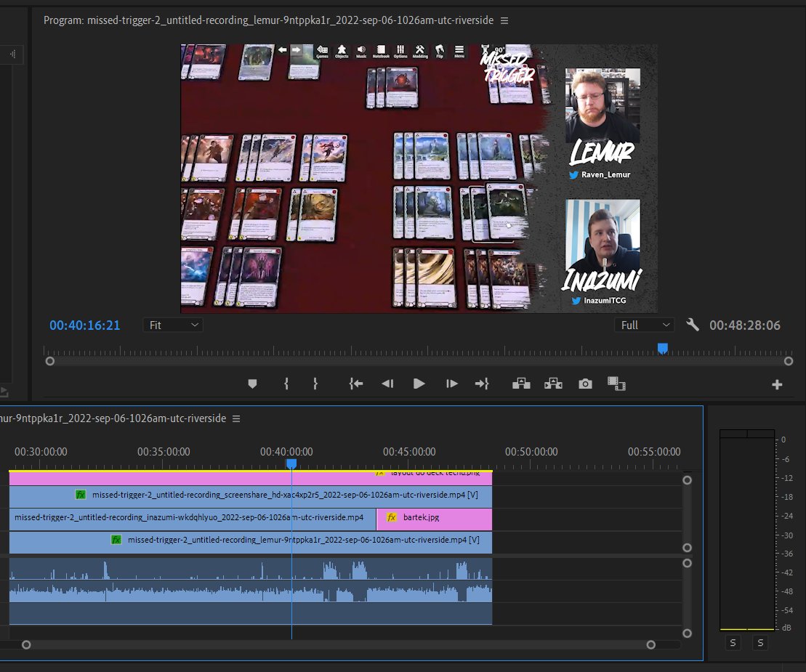Click fx badge on bartek.jpg clip
This screenshot has height=672, width=806.
392,517
